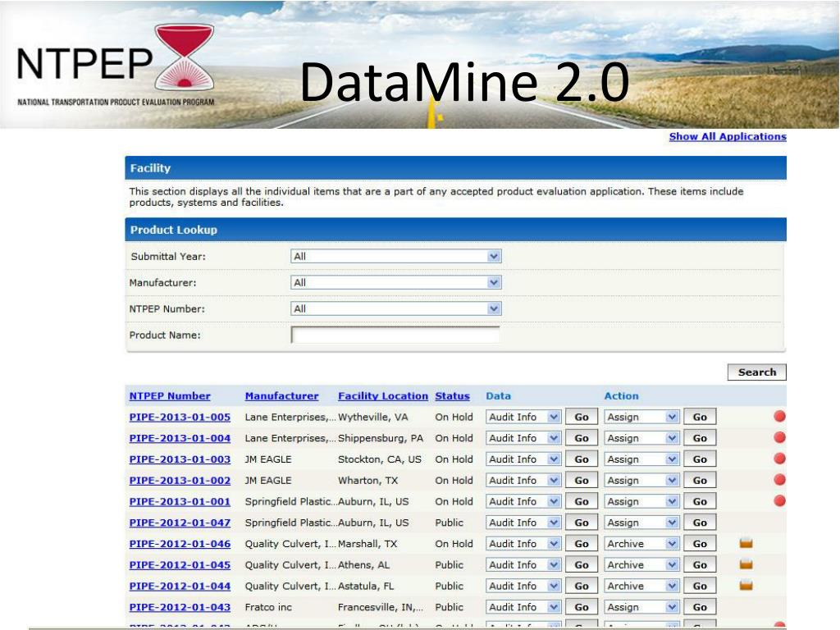Click the Data Go button for PIPE-2013-01-004
Screen dimensions: 840x630
click(582, 438)
